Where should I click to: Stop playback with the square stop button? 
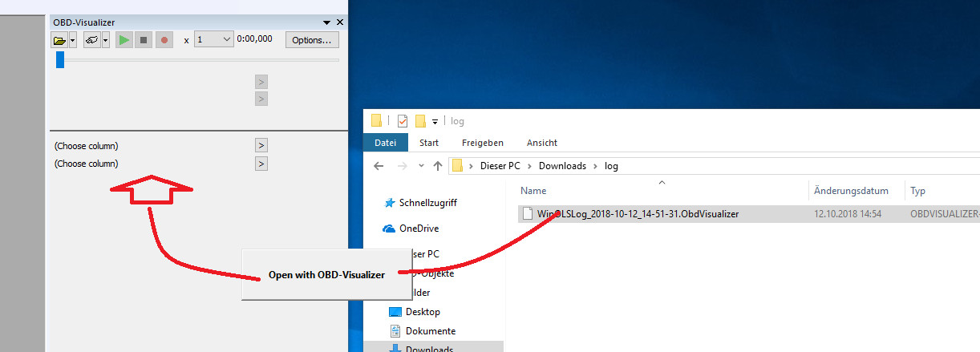pyautogui.click(x=144, y=39)
